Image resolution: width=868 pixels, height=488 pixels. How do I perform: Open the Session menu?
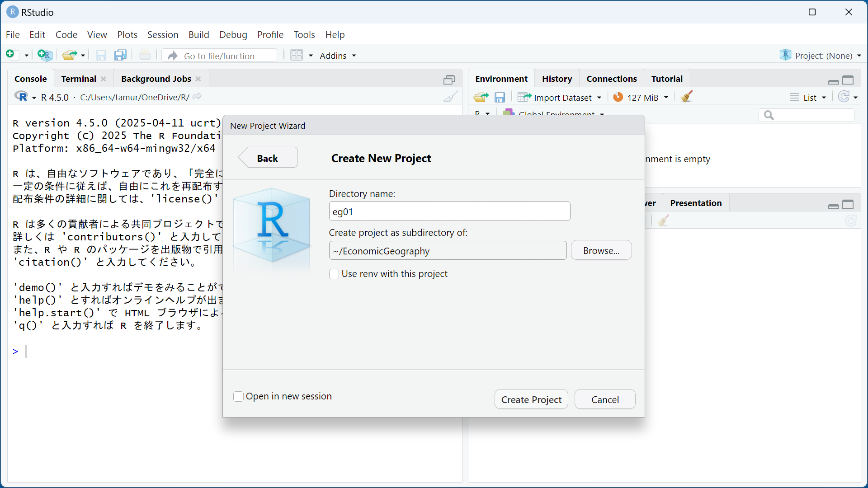pyautogui.click(x=162, y=35)
